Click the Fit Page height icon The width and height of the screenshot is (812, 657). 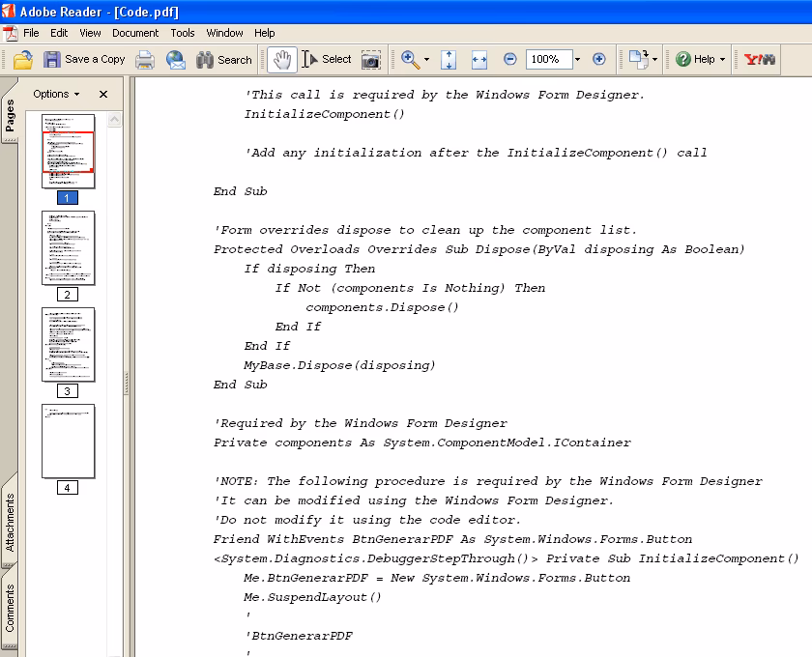click(449, 60)
